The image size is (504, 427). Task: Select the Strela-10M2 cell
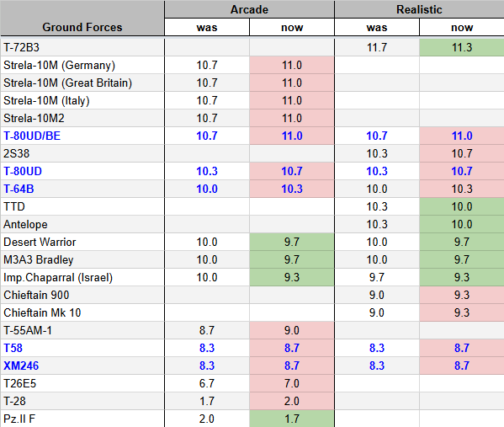click(82, 119)
